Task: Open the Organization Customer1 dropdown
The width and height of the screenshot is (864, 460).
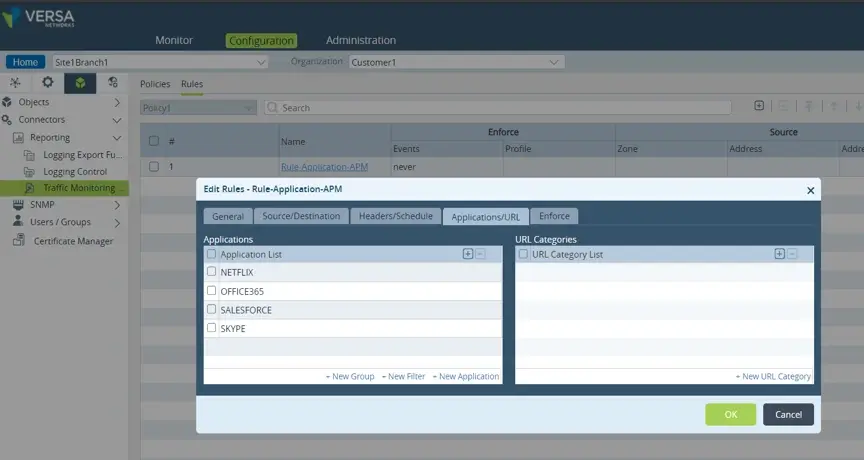Action: [x=456, y=62]
